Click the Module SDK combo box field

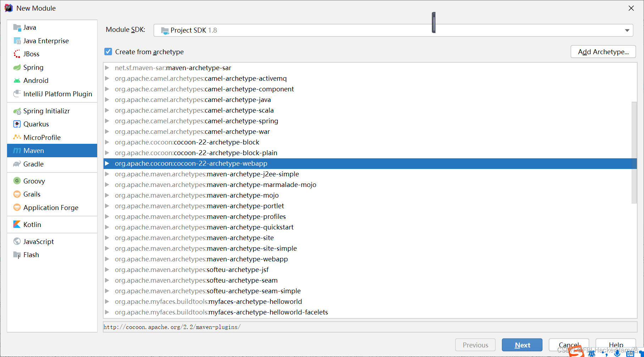pos(393,30)
